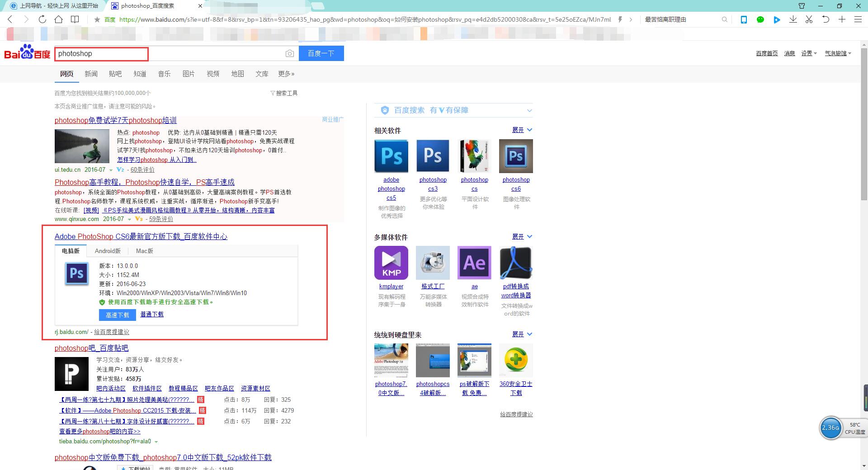Close the photoshop_百度搜索 browser tab

coord(200,6)
